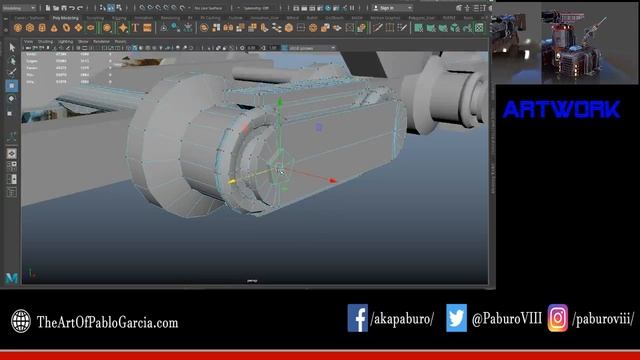Open the Sculpting shelf tab
The width and height of the screenshot is (640, 360).
(x=96, y=18)
